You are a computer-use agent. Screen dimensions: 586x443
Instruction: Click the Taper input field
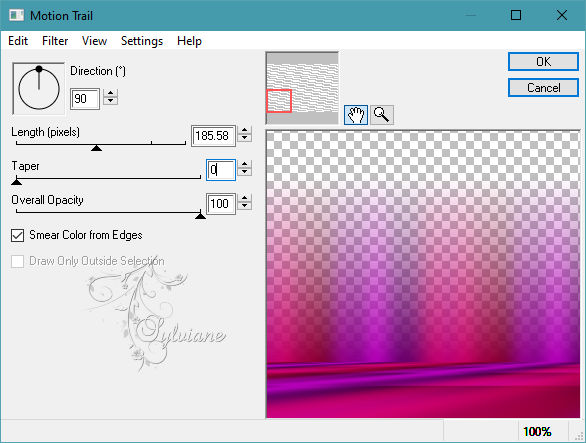pyautogui.click(x=221, y=170)
